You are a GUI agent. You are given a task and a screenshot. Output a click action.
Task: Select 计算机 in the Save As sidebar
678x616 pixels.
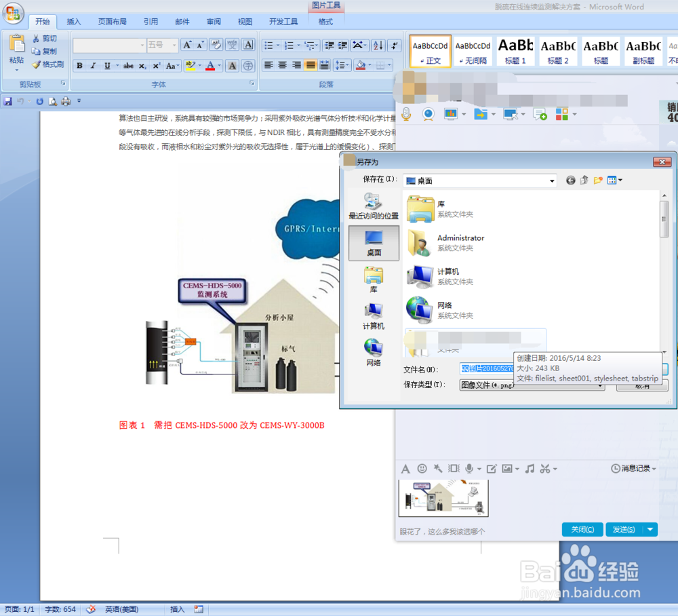tap(374, 317)
